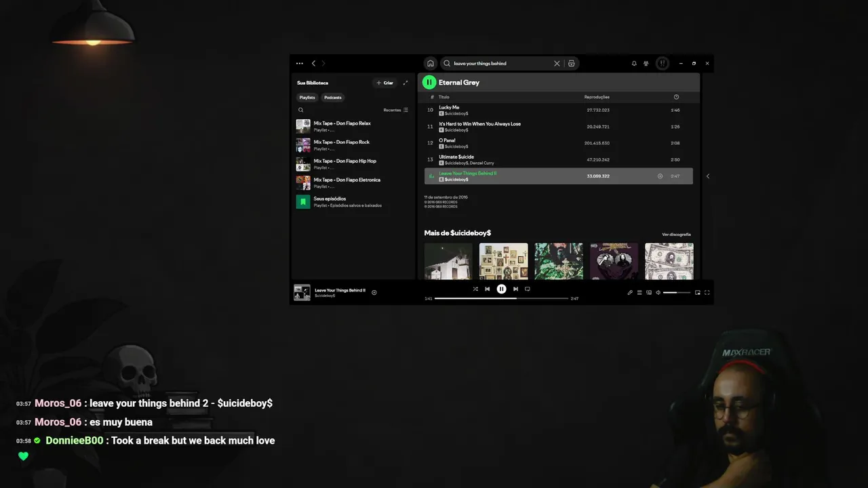Open the framed pictures wall album cover

(503, 261)
